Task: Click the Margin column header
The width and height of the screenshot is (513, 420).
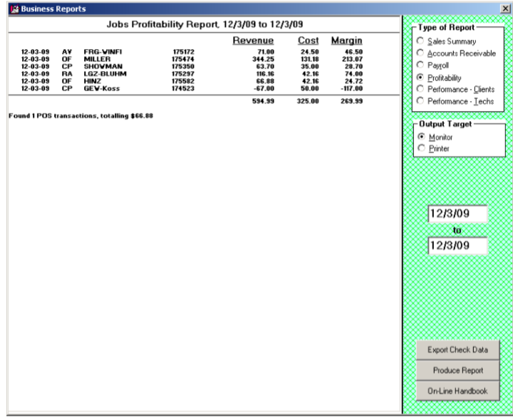Action: (x=346, y=41)
